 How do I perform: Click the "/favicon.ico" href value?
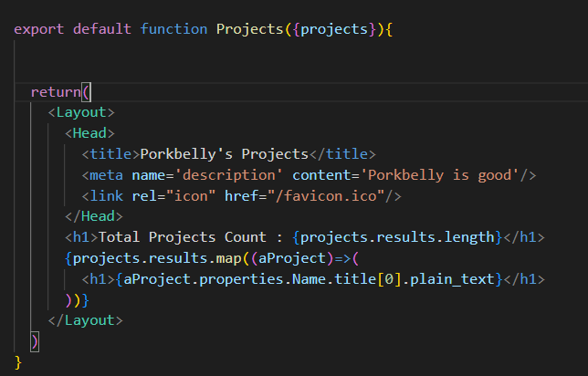tap(326, 196)
